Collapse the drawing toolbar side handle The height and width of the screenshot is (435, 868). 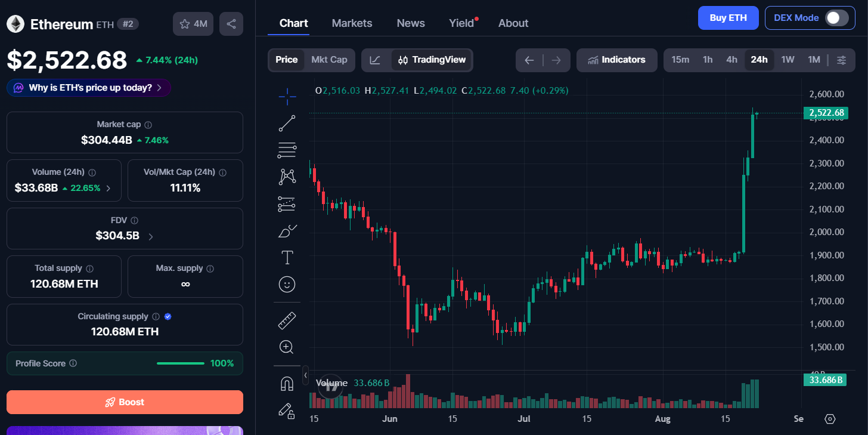(305, 375)
